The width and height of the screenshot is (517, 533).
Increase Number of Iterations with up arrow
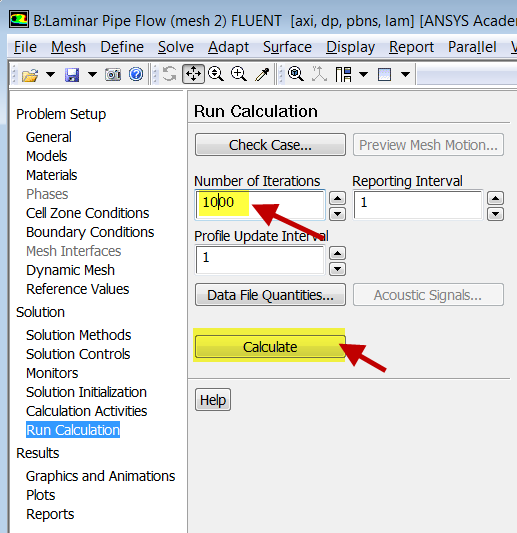pyautogui.click(x=337, y=198)
